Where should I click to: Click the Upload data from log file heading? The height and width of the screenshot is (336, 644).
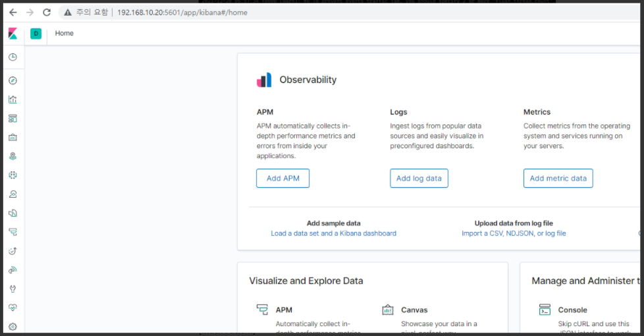click(514, 223)
